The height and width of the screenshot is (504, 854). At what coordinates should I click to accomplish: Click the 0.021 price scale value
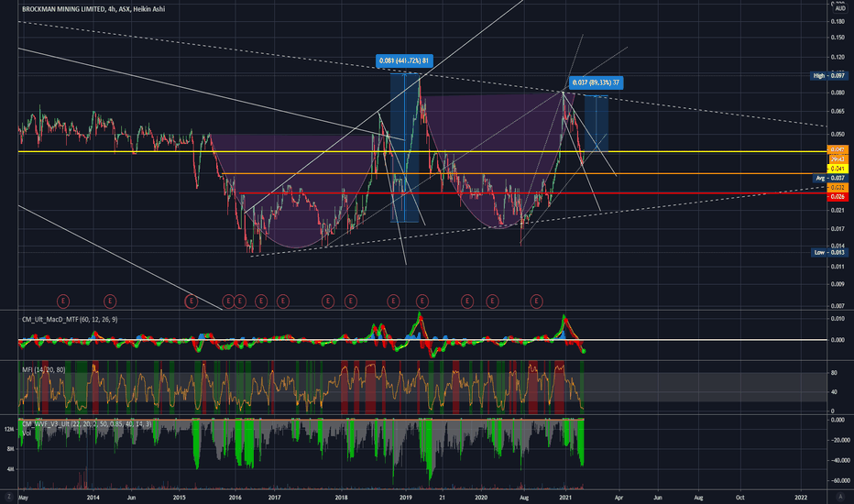[838, 211]
